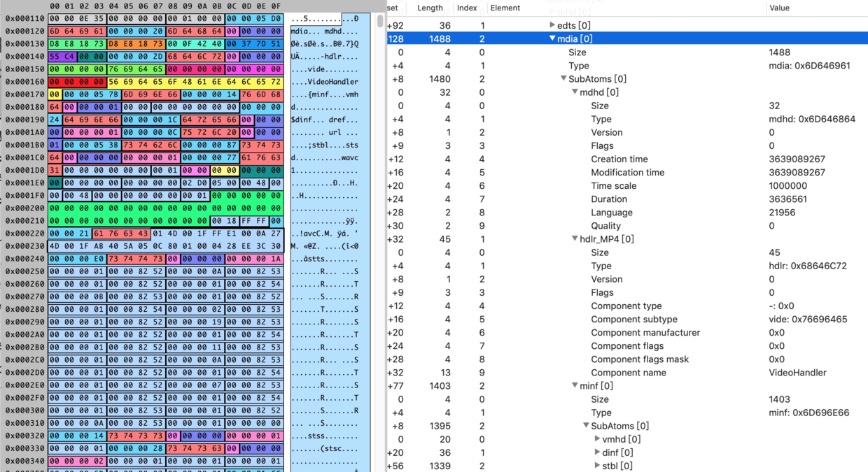
Task: Sort by the Element column header
Action: point(505,8)
